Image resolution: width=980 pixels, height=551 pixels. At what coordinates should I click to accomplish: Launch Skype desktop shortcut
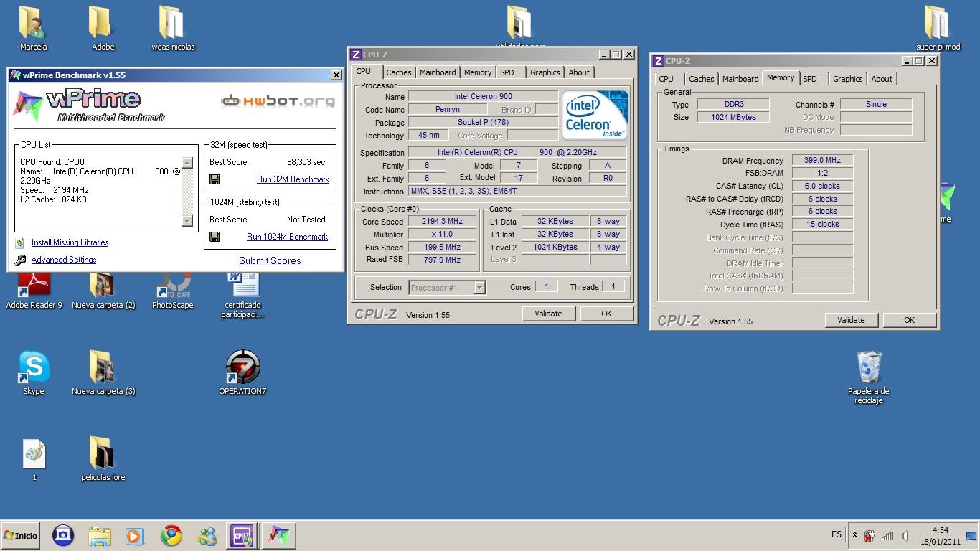pos(34,367)
